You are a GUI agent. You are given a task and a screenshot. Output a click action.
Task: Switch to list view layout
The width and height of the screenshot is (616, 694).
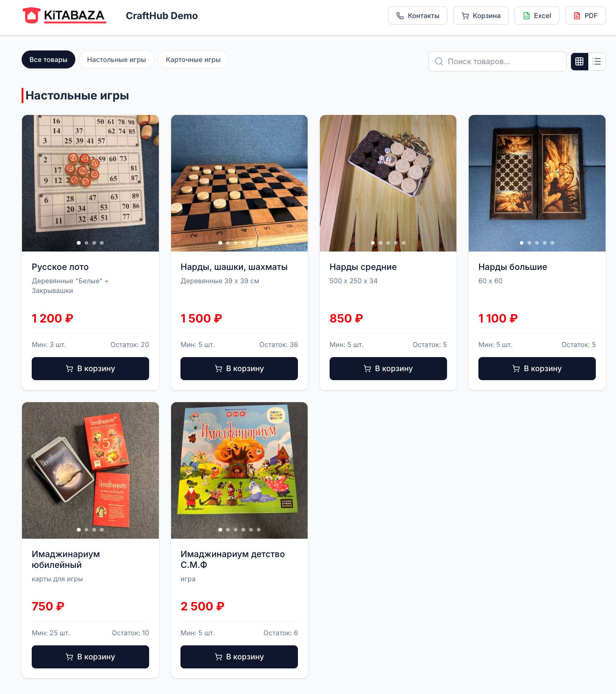click(x=597, y=61)
